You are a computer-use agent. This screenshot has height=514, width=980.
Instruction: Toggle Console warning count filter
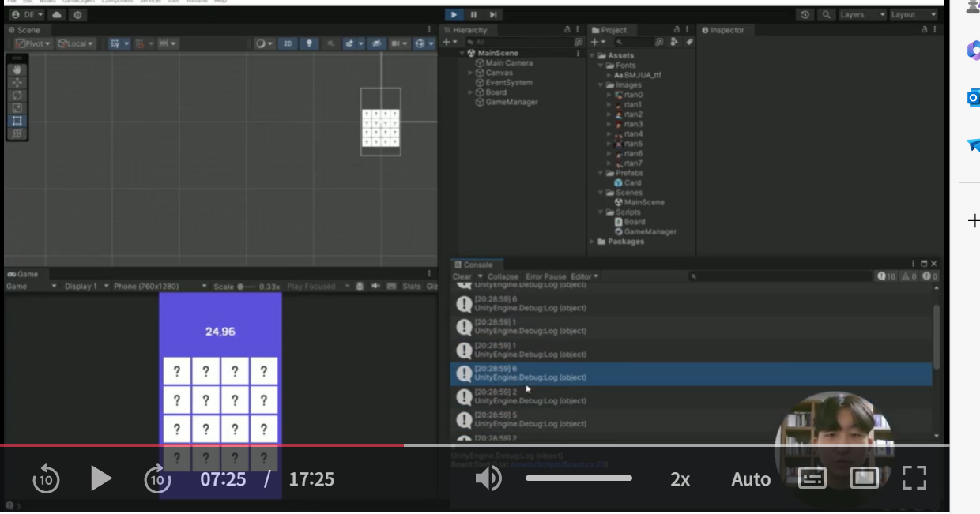(908, 277)
